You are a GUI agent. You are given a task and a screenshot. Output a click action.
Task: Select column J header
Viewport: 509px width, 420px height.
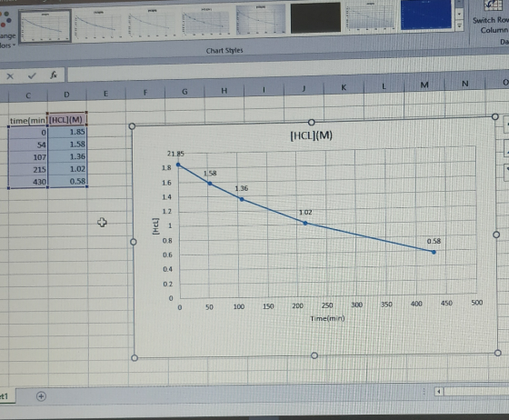coord(304,88)
